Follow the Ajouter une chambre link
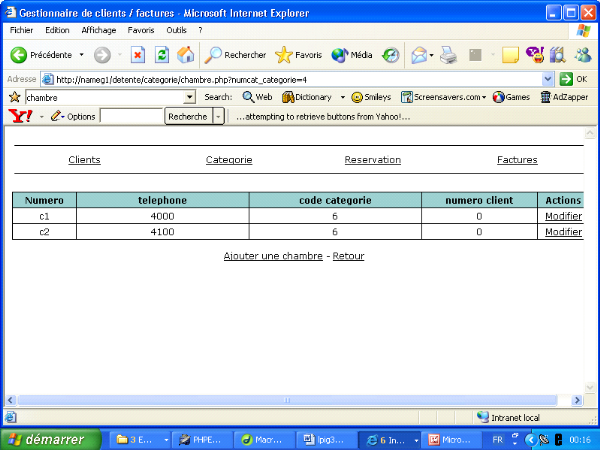The width and height of the screenshot is (600, 450). coord(273,256)
